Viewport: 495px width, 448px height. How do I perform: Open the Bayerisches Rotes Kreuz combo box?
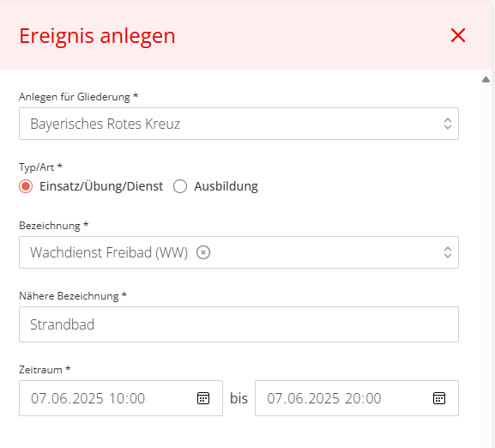(238, 124)
